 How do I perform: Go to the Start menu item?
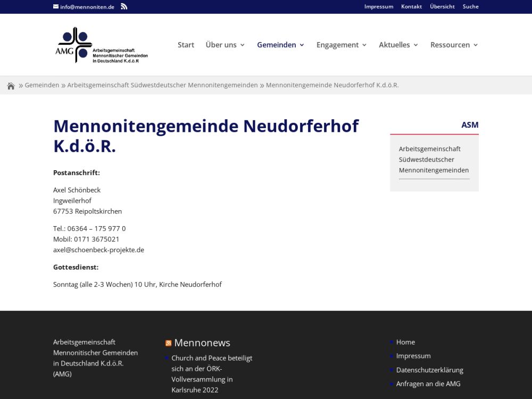click(x=186, y=45)
